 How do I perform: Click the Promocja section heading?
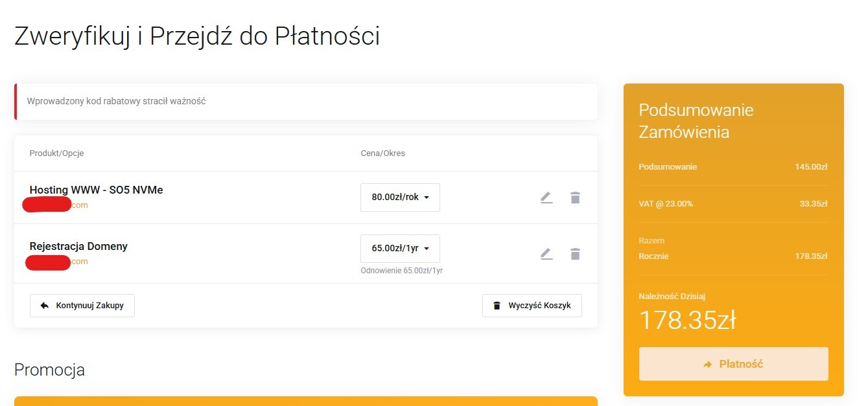49,370
